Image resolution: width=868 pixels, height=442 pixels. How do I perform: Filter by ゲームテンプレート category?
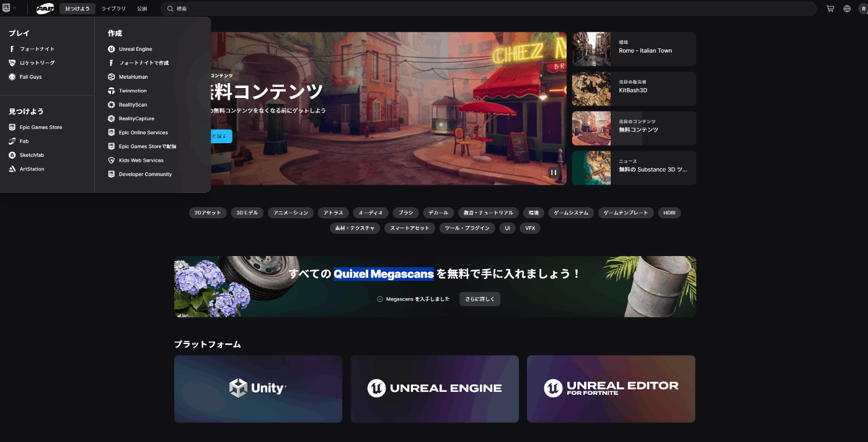click(626, 213)
